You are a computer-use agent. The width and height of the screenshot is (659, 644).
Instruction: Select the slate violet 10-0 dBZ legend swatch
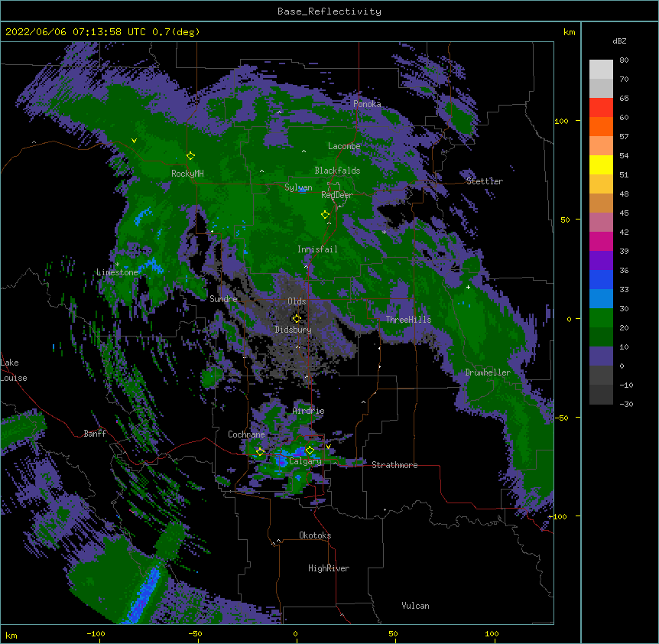601,356
